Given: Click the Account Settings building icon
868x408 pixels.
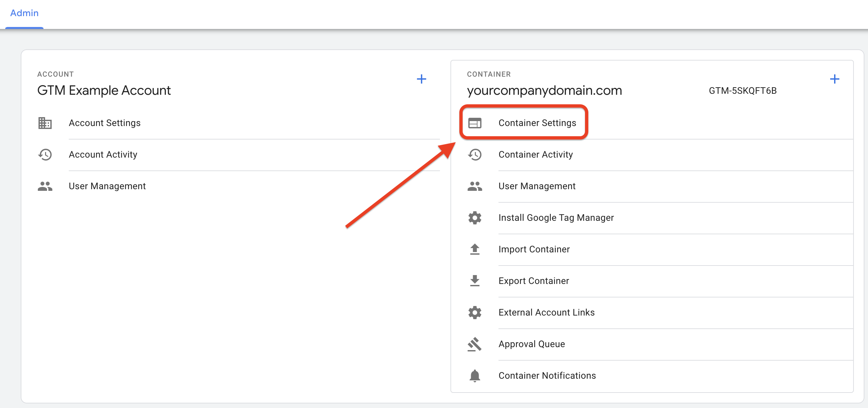Looking at the screenshot, I should (x=45, y=123).
